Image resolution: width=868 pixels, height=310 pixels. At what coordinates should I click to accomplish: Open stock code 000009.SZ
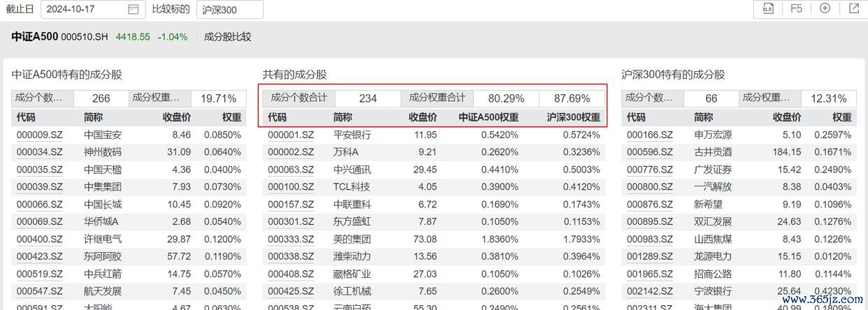coord(40,135)
